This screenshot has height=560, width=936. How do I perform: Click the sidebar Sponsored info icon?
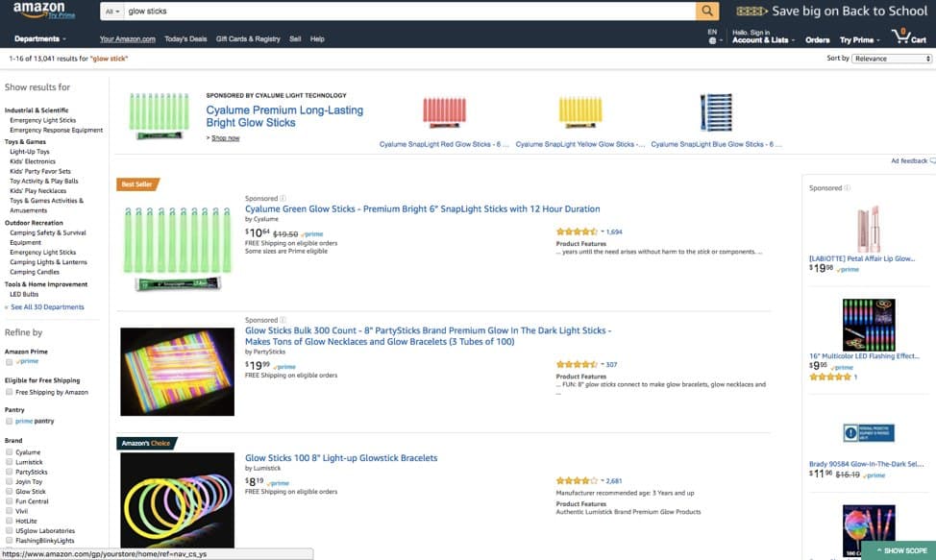click(847, 188)
